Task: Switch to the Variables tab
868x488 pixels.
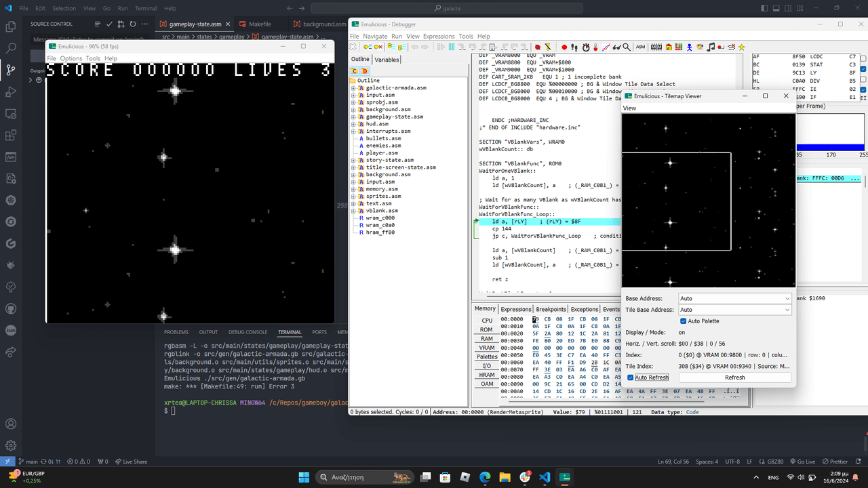Action: point(387,60)
